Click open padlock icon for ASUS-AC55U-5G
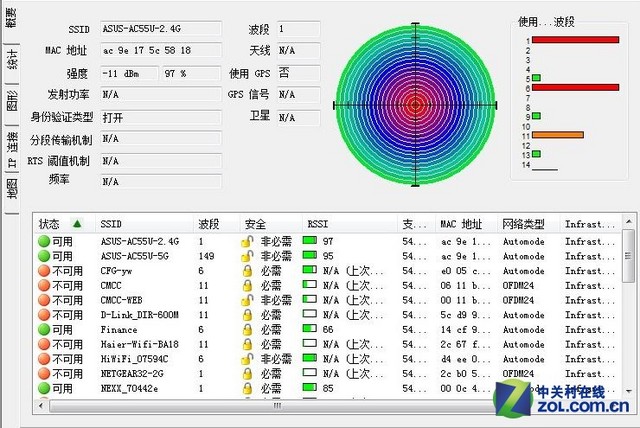Viewport: 640px width, 428px height. [247, 256]
